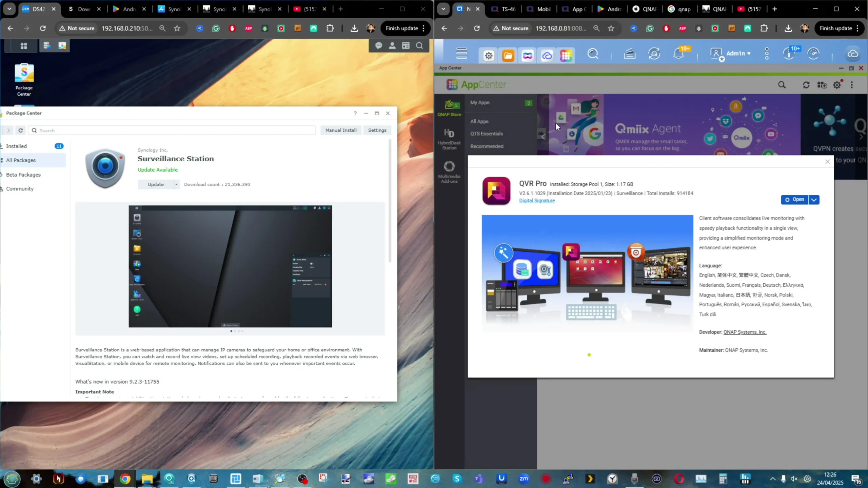Select HybridDesk Station sidebar item

point(449,139)
